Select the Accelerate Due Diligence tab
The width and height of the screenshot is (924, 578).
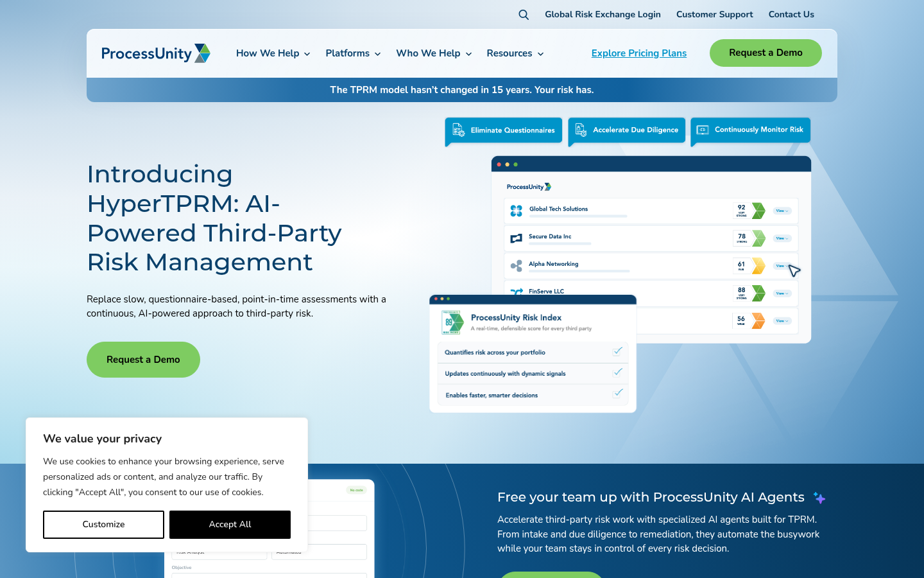pos(627,130)
